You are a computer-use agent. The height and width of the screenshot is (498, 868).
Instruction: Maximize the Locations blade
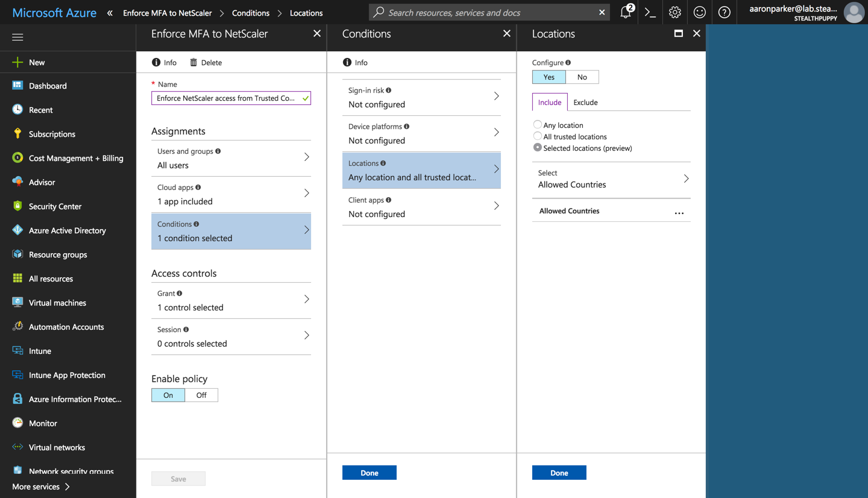[679, 34]
